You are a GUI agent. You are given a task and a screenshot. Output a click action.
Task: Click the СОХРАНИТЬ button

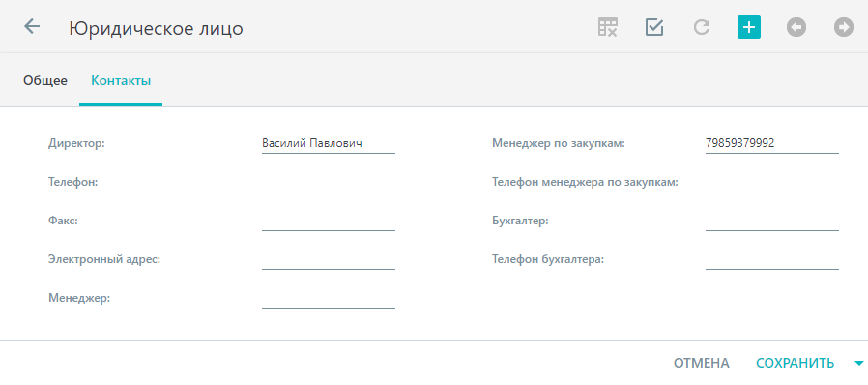[x=795, y=364]
